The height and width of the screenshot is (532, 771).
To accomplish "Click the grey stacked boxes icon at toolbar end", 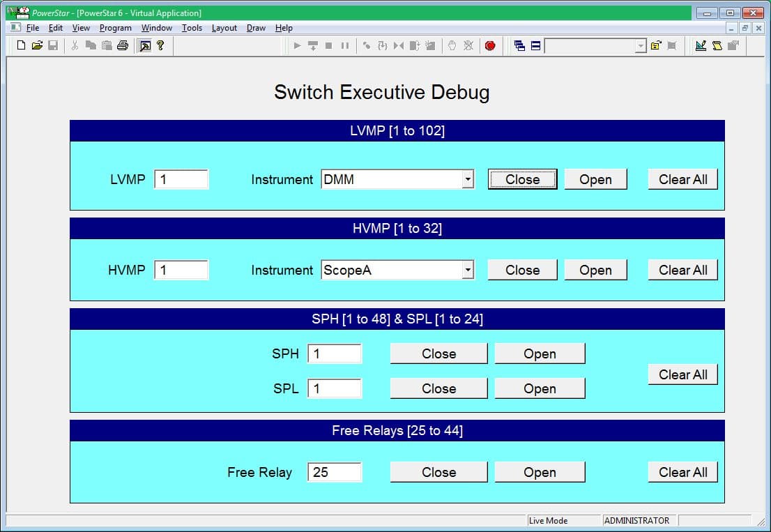I will point(733,46).
